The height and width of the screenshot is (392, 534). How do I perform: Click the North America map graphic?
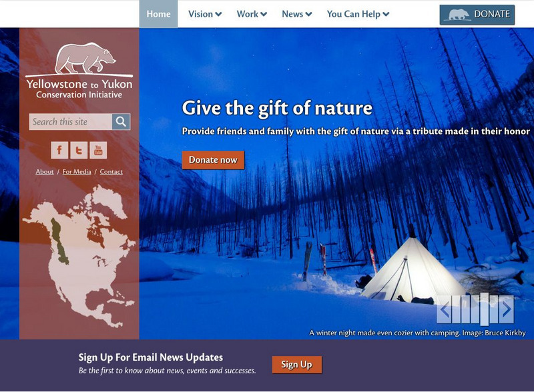pos(79,256)
